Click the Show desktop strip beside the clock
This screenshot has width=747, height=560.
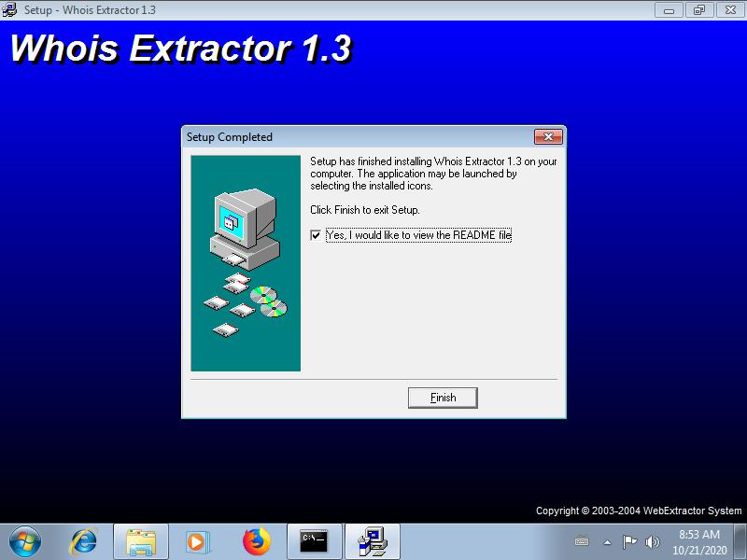[740, 542]
